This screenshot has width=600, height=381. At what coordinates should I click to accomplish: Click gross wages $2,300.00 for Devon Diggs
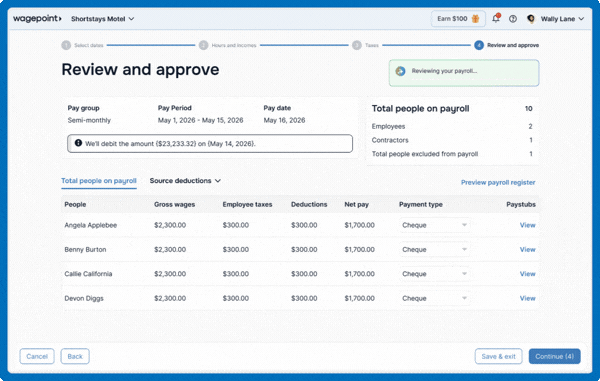click(170, 298)
